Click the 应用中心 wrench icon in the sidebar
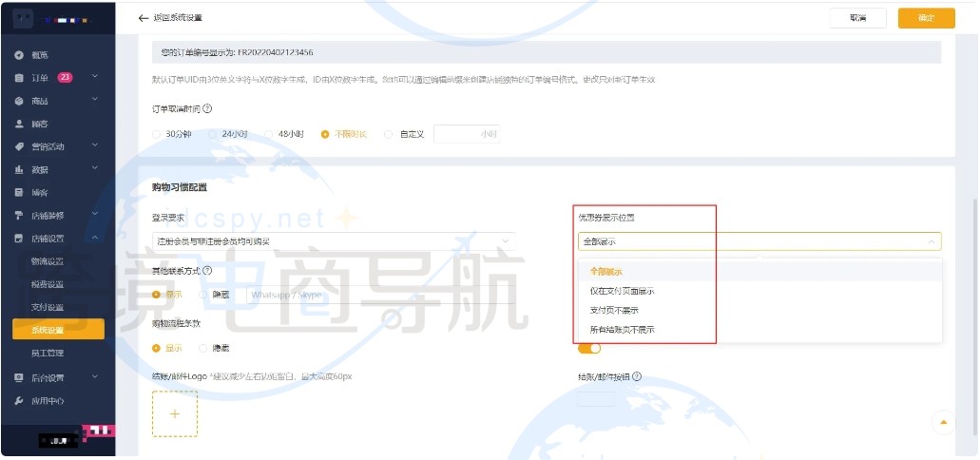 click(x=19, y=401)
